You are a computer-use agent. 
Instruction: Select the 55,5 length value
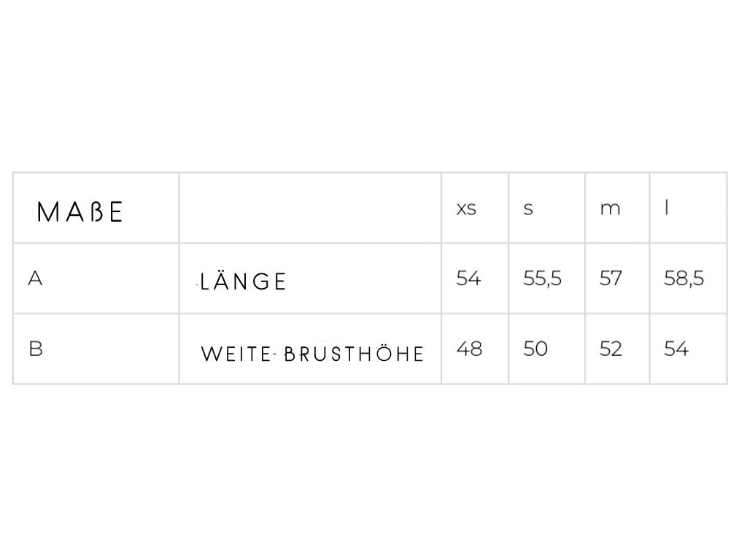(x=543, y=279)
